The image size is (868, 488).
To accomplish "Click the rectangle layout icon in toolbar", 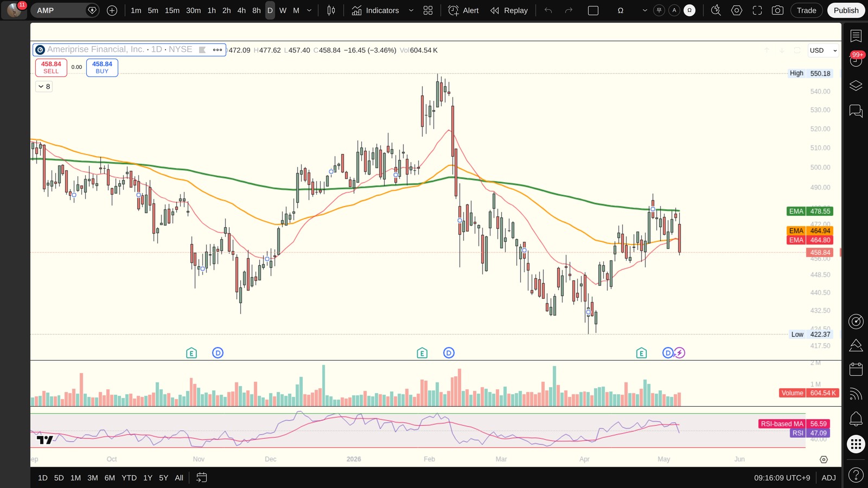I will [593, 10].
